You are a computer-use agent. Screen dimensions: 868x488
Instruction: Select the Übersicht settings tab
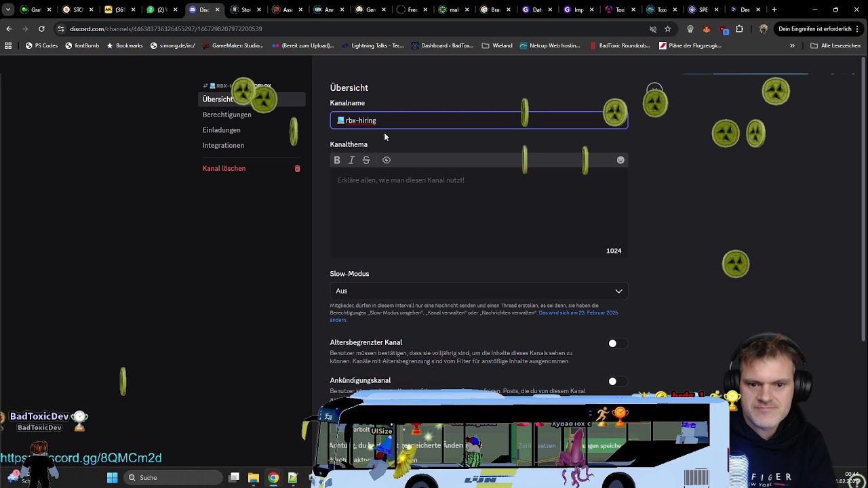[250, 99]
